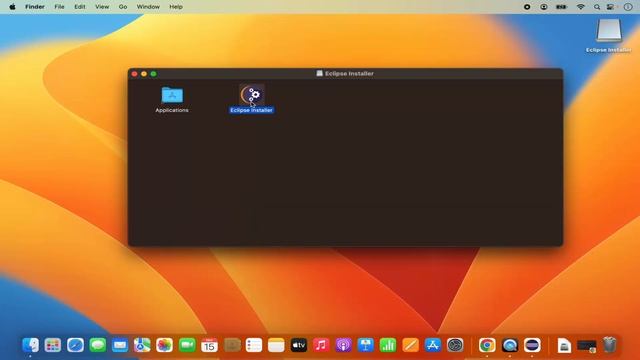Open Apple TV from the Dock

click(299, 345)
